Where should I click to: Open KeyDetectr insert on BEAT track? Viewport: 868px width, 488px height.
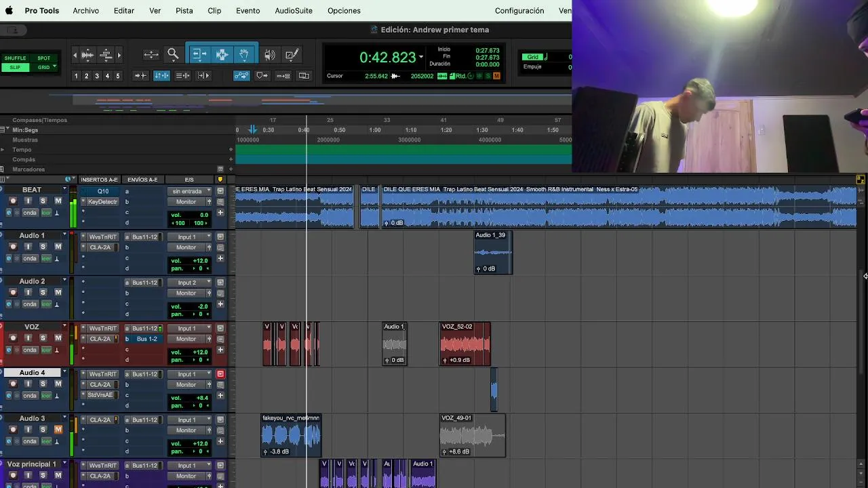click(103, 202)
